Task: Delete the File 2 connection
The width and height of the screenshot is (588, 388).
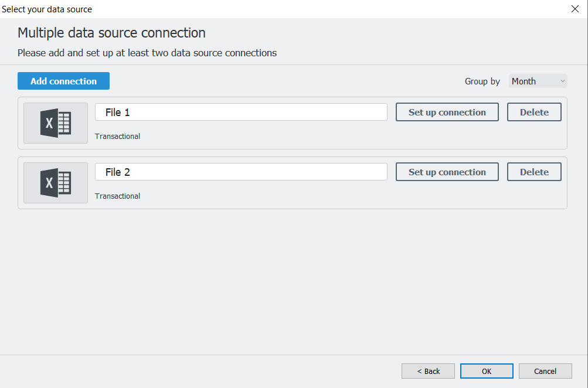Action: [x=534, y=172]
